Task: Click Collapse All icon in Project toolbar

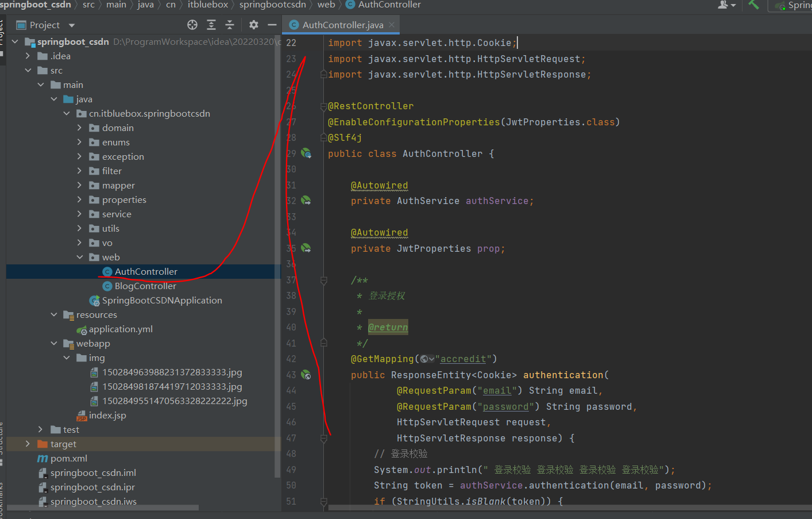Action: point(230,25)
